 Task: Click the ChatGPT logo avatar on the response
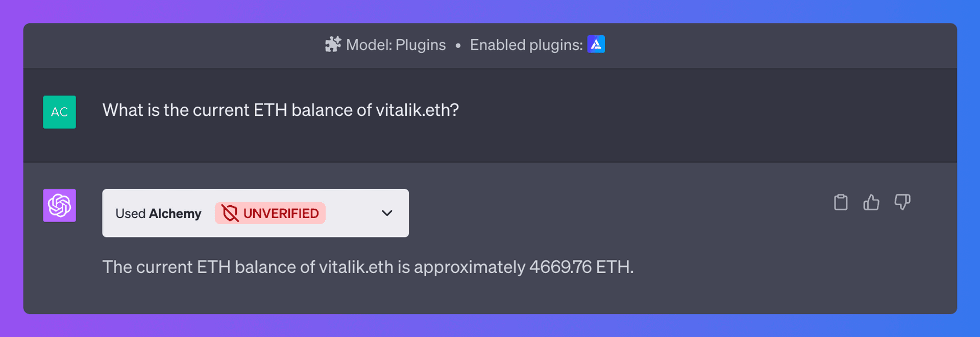click(x=59, y=205)
